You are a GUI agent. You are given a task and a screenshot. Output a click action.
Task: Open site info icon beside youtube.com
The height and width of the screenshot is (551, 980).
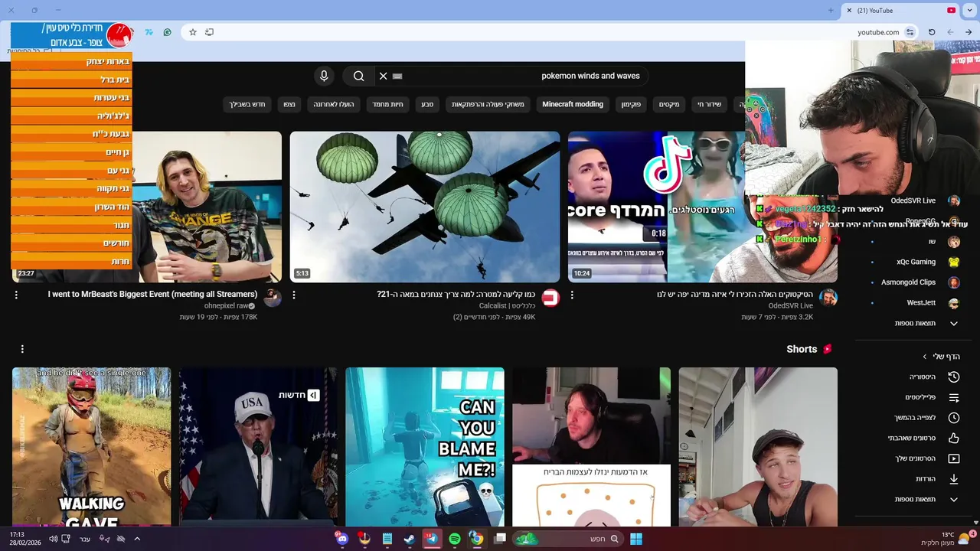910,32
